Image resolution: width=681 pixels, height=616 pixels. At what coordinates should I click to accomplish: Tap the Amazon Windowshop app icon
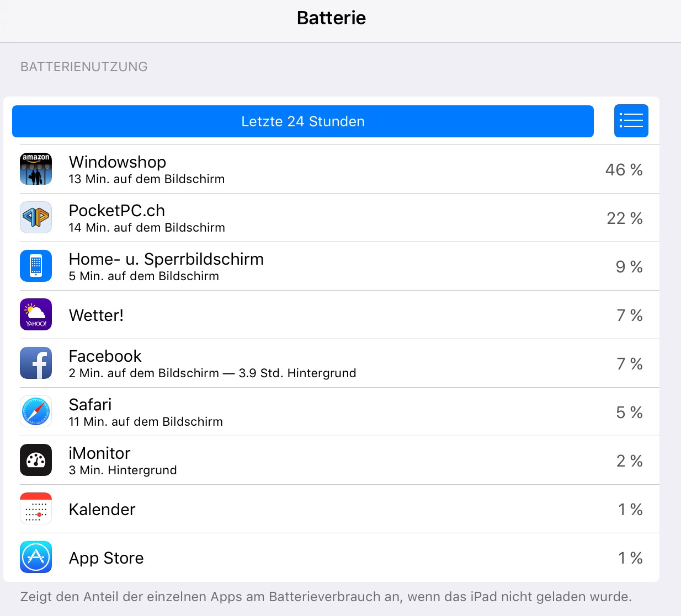point(36,169)
